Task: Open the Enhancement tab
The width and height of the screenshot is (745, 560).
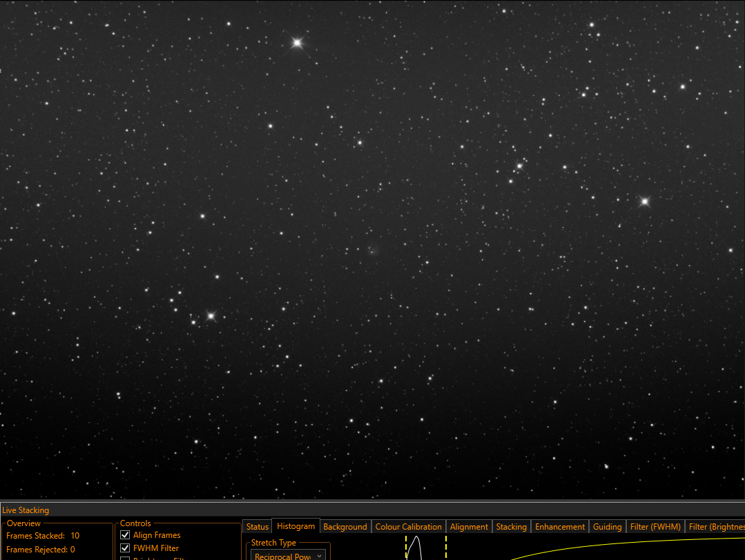Action: coord(560,527)
